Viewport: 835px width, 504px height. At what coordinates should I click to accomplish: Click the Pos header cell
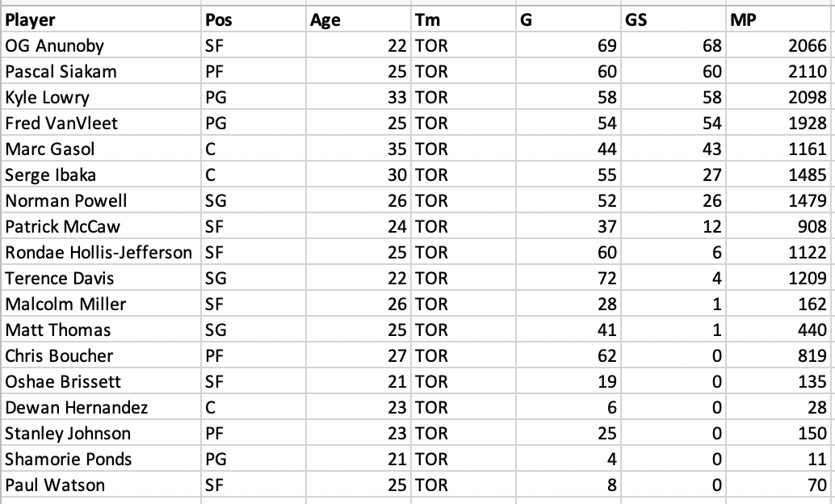[x=254, y=19]
